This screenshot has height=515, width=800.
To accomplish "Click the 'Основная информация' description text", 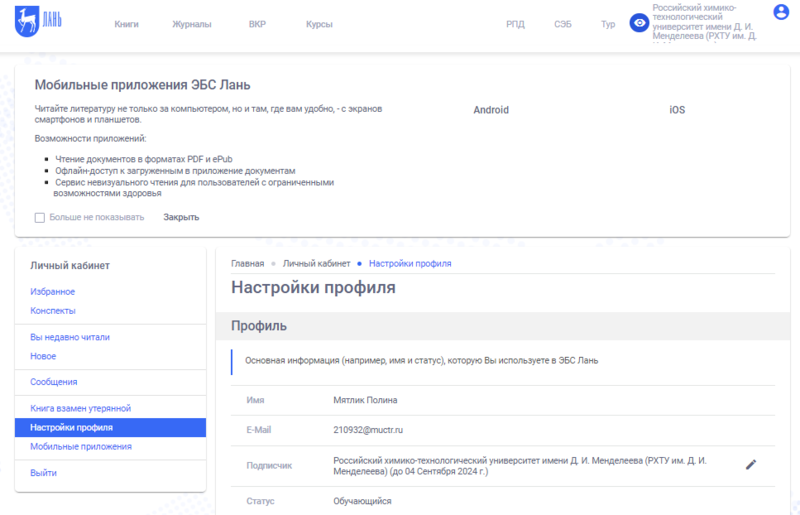I will pos(421,361).
